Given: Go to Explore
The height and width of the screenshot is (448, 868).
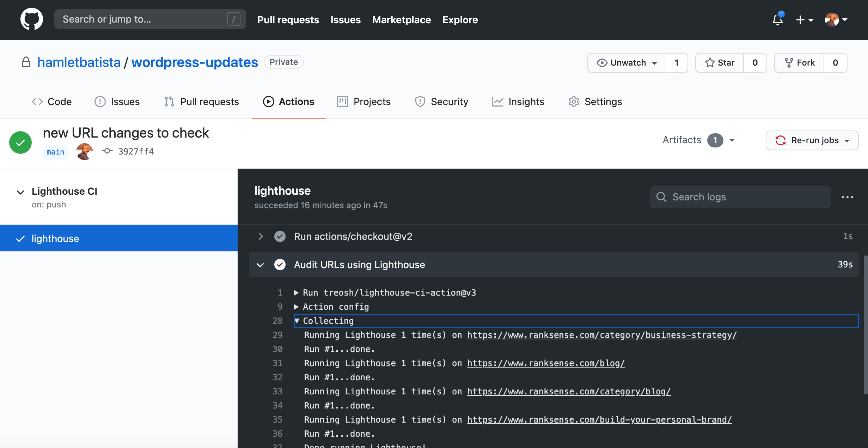Looking at the screenshot, I should click(x=460, y=20).
